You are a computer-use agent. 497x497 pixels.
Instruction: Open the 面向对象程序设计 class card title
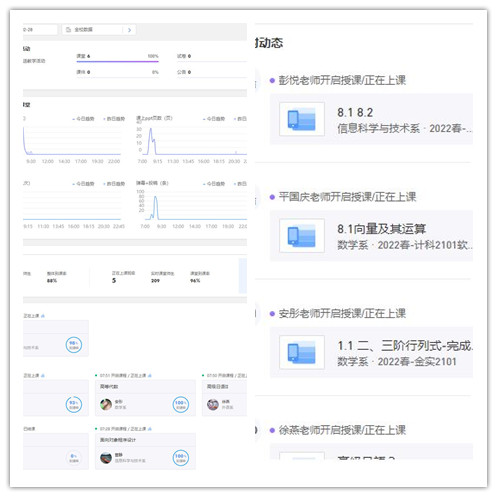click(x=118, y=440)
